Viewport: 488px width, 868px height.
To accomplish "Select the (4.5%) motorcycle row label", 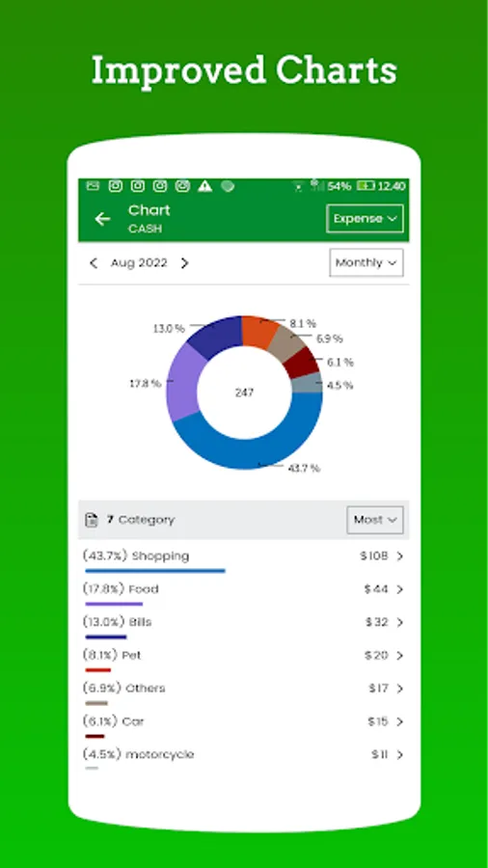I will (139, 754).
